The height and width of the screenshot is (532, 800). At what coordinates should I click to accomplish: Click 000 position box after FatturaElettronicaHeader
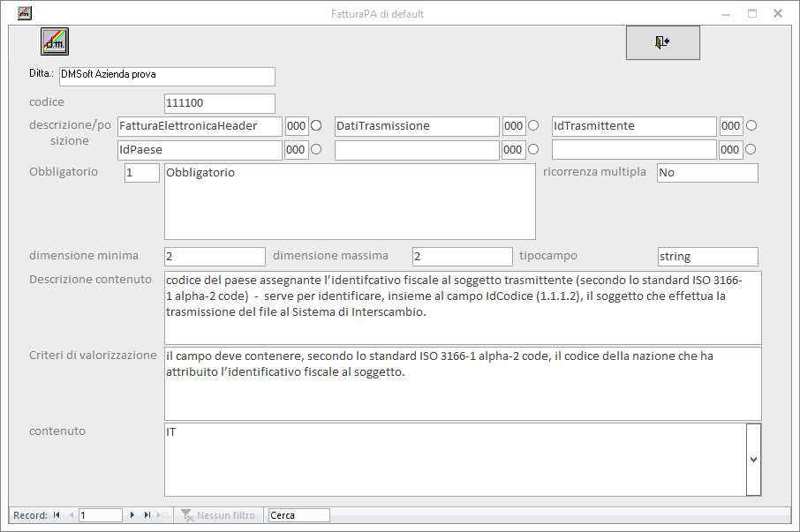pos(297,126)
